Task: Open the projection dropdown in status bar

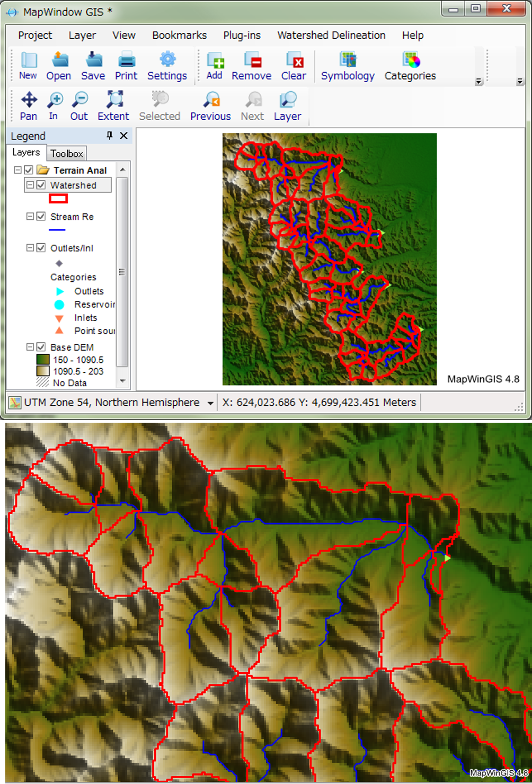Action: tap(210, 403)
